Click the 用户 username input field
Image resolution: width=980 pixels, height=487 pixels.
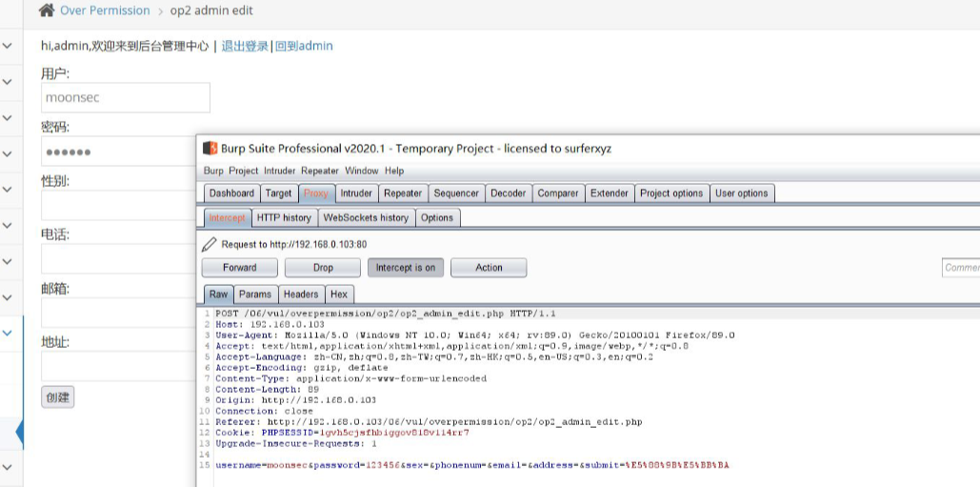[125, 97]
